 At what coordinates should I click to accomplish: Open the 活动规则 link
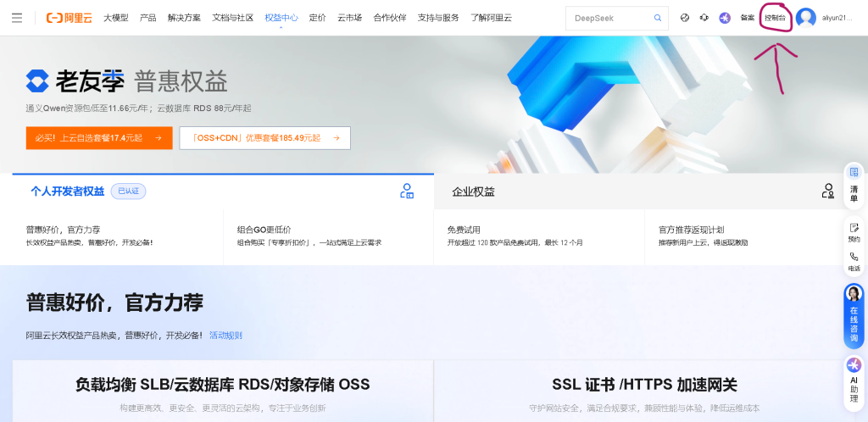(x=225, y=336)
